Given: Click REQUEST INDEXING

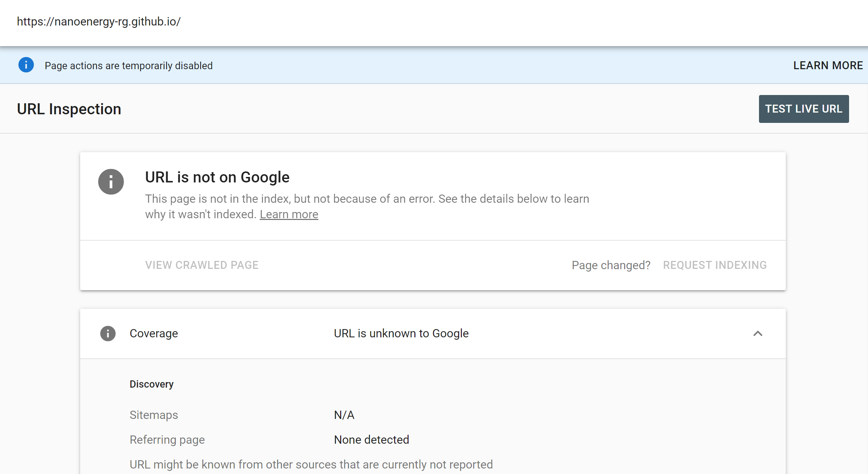Looking at the screenshot, I should click(715, 265).
